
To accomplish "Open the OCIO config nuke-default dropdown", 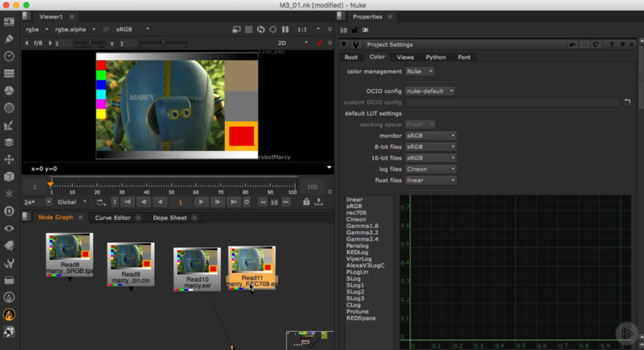I will 430,91.
